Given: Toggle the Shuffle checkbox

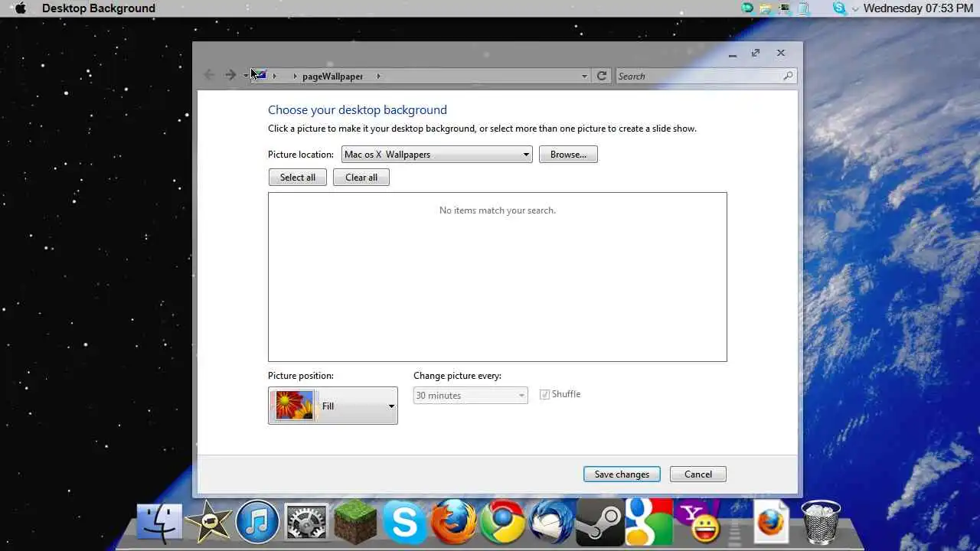Looking at the screenshot, I should (x=545, y=395).
